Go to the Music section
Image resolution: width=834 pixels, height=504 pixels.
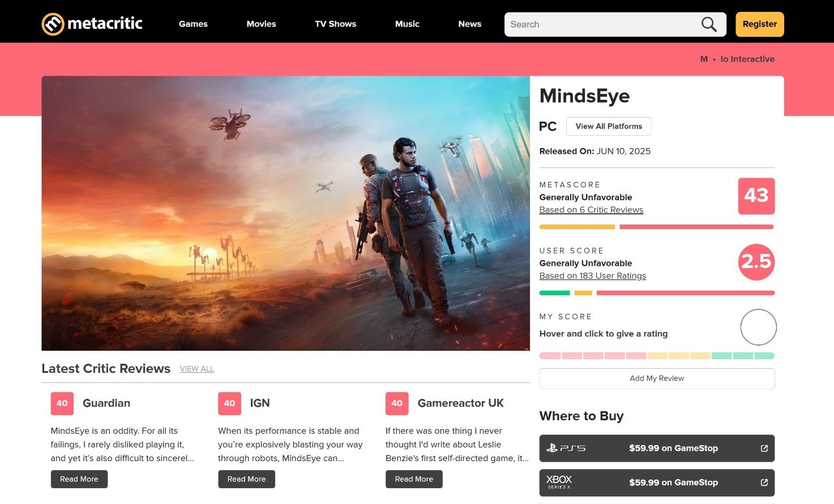pyautogui.click(x=407, y=24)
